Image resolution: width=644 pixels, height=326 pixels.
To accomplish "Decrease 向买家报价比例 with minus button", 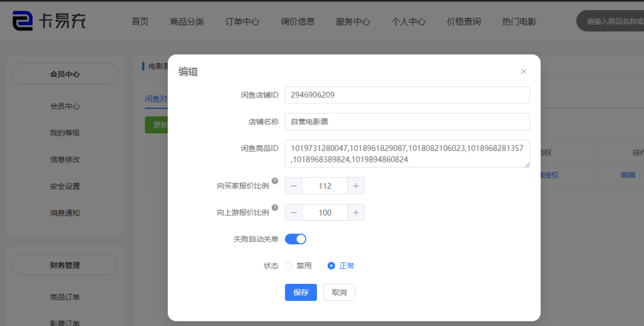I will pyautogui.click(x=294, y=186).
